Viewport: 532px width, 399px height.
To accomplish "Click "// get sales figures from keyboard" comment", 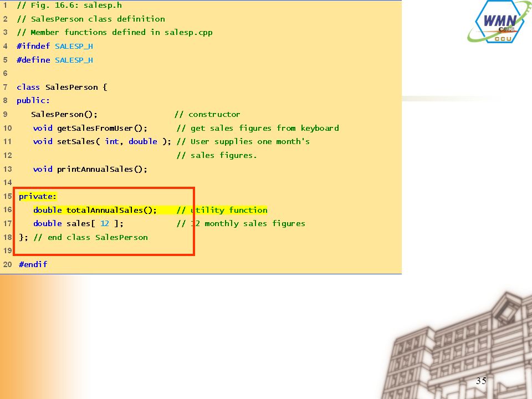I will [x=258, y=128].
